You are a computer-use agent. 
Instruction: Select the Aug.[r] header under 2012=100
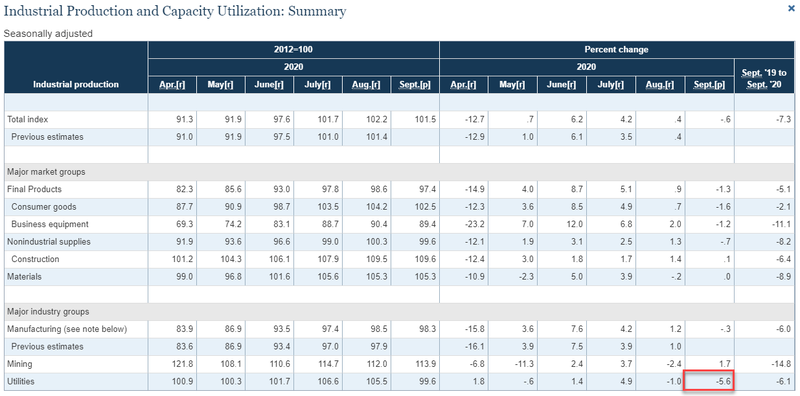pyautogui.click(x=366, y=85)
